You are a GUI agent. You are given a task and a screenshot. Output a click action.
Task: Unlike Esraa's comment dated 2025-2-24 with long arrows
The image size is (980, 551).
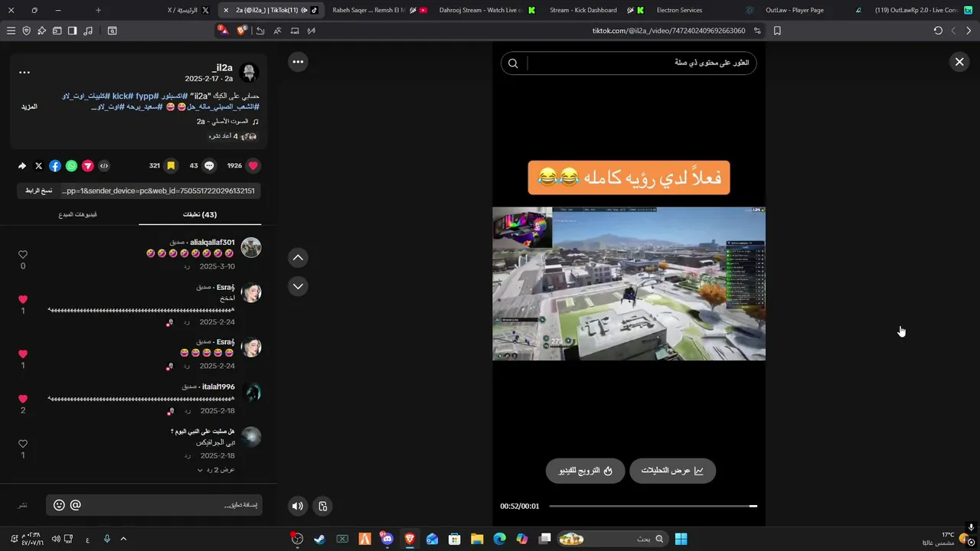[23, 299]
